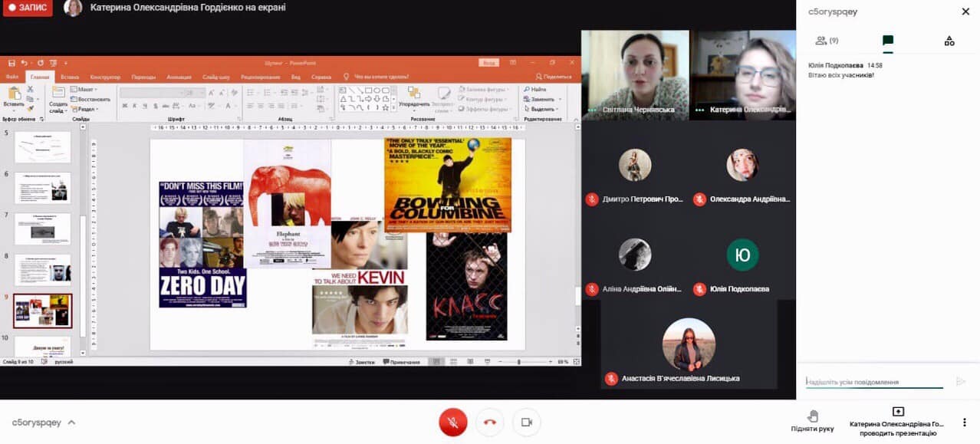
Task: Open the participants (9) tab
Action: coord(827,41)
